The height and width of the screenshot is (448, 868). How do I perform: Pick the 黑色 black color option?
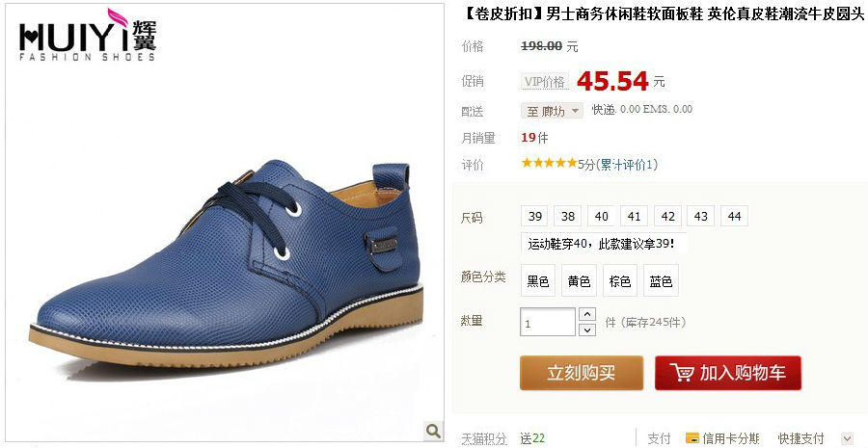[x=538, y=281]
